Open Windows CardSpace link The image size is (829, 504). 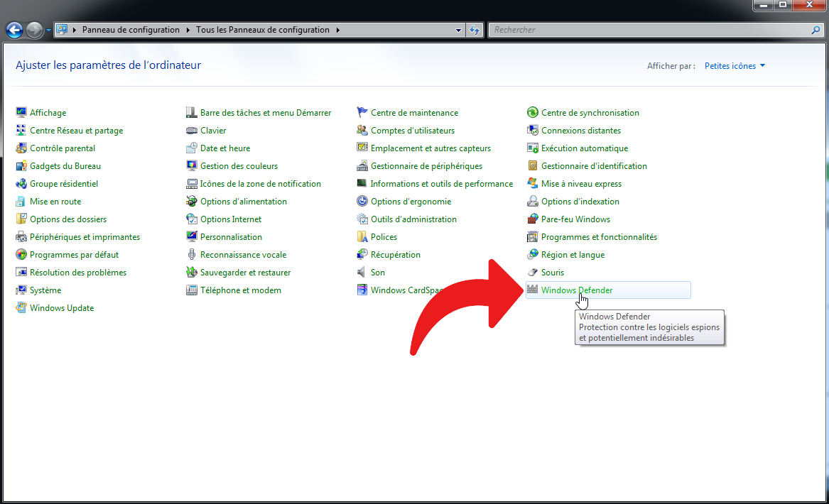point(406,290)
